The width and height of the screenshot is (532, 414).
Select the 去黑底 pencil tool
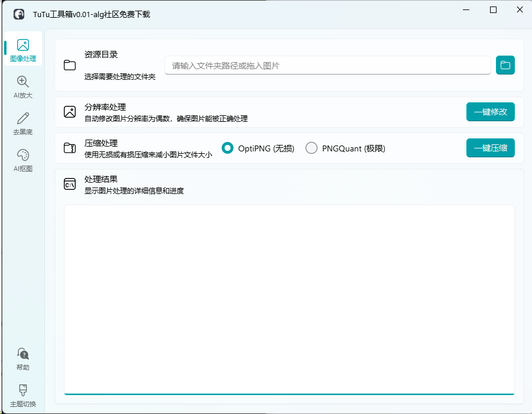coord(22,123)
